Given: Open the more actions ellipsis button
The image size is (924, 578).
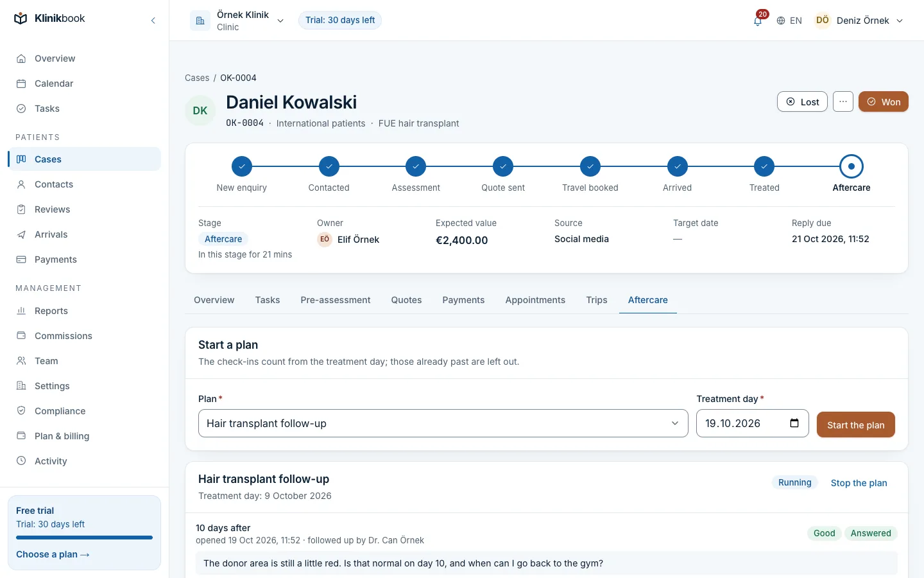Looking at the screenshot, I should (843, 101).
